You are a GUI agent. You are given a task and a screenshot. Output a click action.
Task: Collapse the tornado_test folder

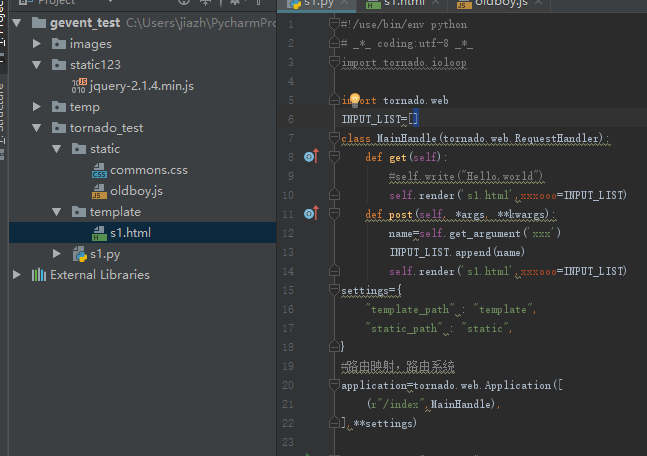[x=37, y=128]
